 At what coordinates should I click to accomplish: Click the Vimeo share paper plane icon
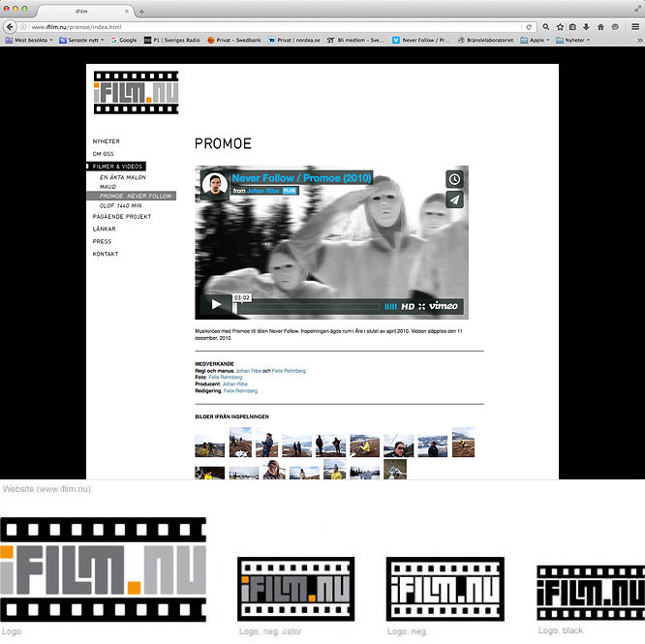pyautogui.click(x=454, y=199)
